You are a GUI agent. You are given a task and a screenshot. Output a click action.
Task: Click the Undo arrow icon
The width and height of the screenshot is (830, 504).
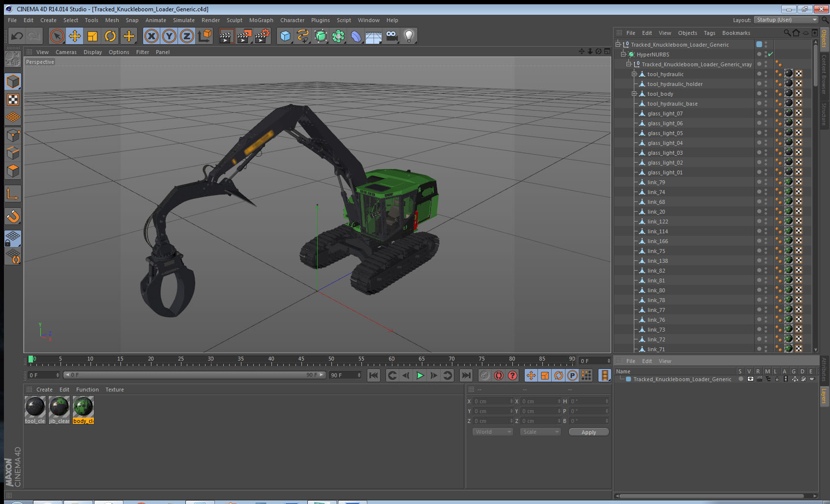tap(17, 36)
